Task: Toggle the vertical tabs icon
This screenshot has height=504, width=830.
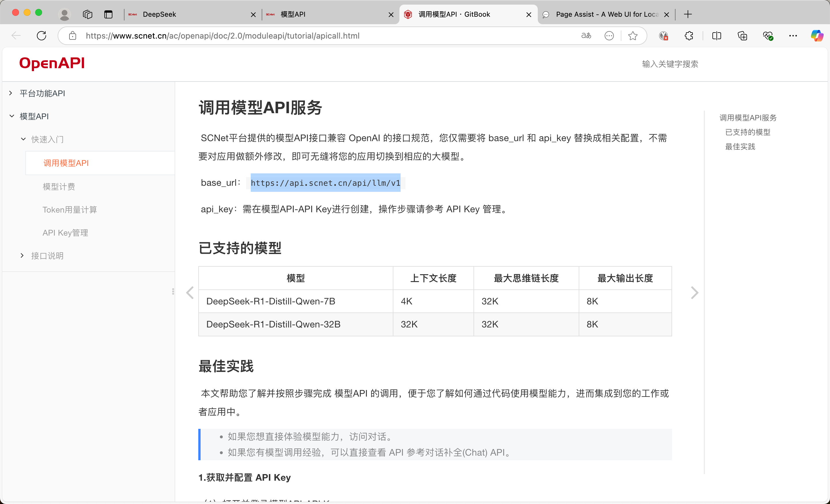Action: coord(108,14)
